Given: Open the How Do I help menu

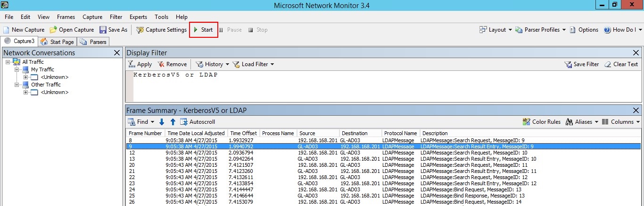Looking at the screenshot, I should click(622, 30).
